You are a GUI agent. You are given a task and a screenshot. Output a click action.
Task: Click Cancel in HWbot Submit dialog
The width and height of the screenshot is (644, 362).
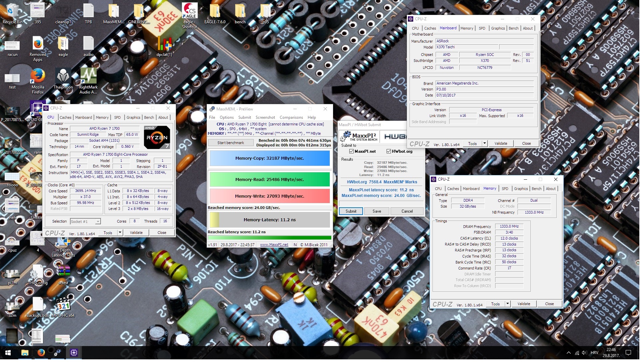tap(407, 212)
